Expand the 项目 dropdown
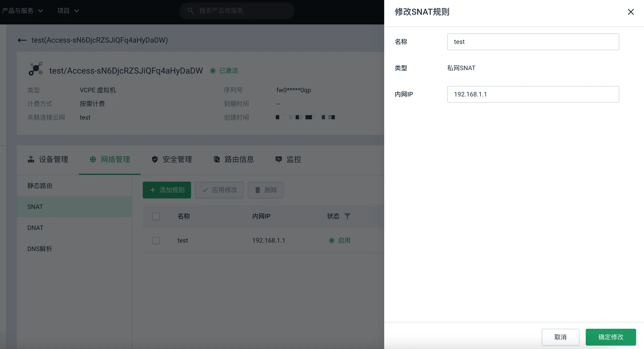This screenshot has width=644, height=349. (68, 11)
